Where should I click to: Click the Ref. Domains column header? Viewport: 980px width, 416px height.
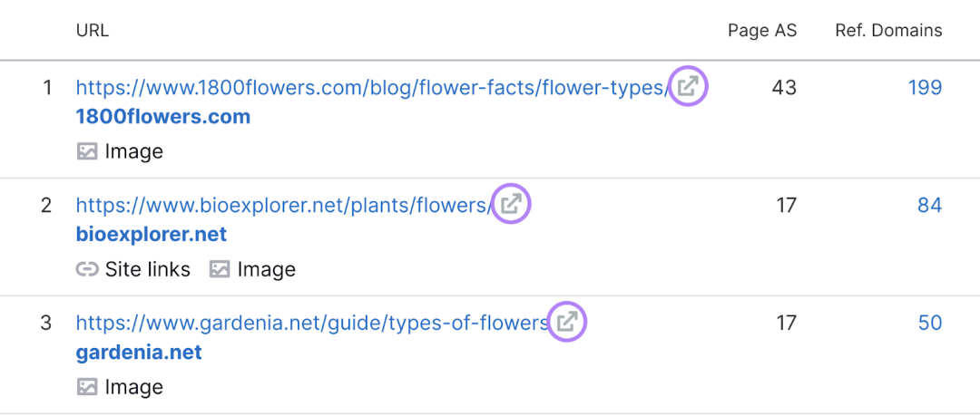click(x=888, y=30)
